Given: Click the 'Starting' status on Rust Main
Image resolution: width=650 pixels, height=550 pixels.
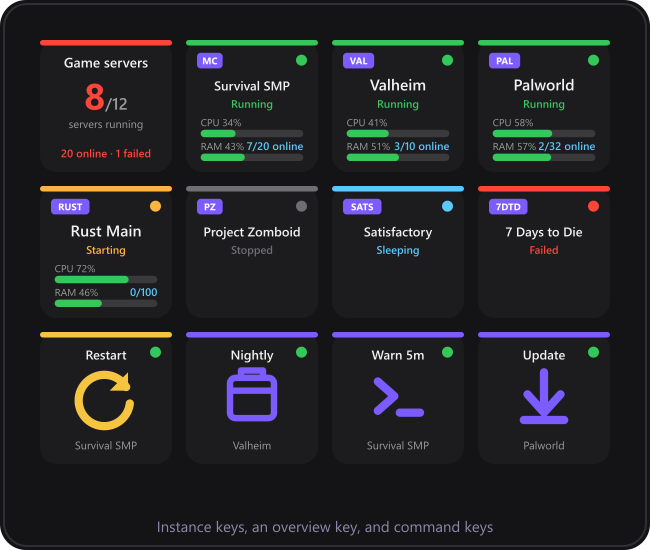Looking at the screenshot, I should coord(106,250).
